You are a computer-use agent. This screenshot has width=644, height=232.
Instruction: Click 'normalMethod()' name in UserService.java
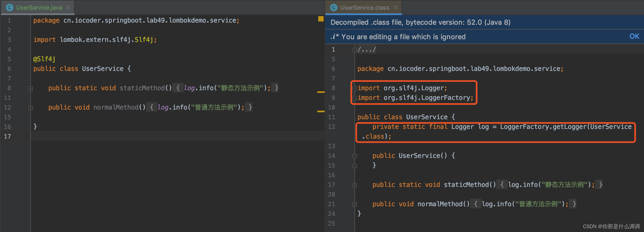(x=119, y=107)
